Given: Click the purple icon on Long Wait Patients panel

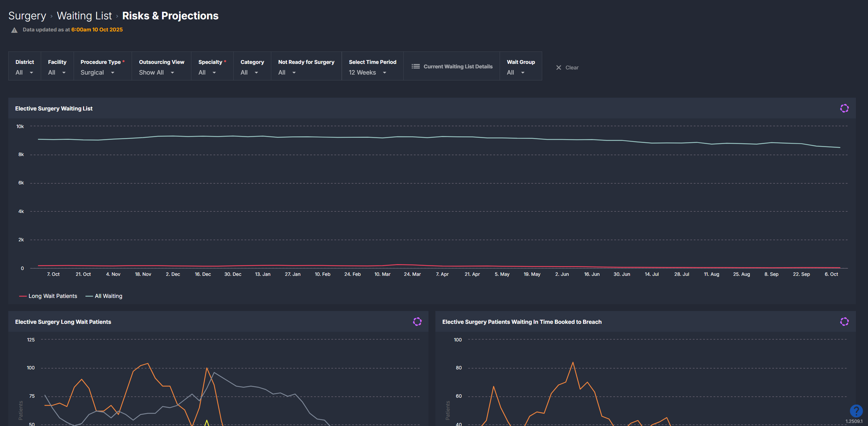Looking at the screenshot, I should click(x=417, y=322).
